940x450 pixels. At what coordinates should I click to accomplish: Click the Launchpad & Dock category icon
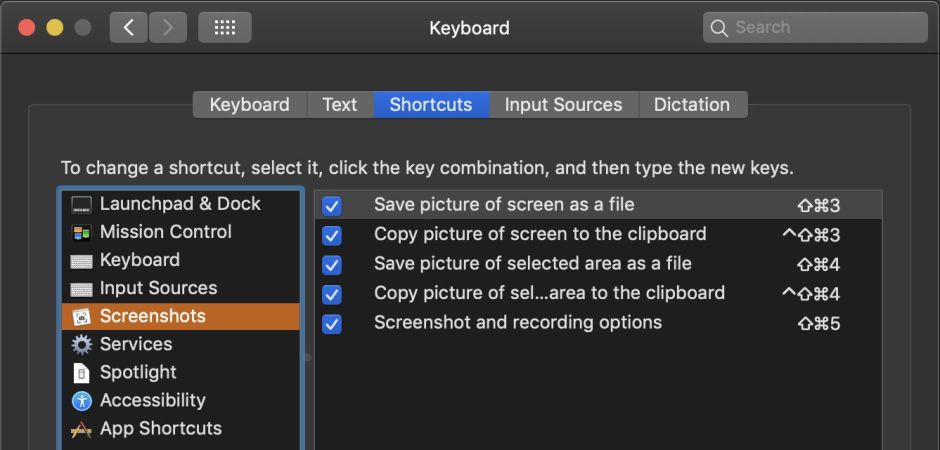coord(82,205)
